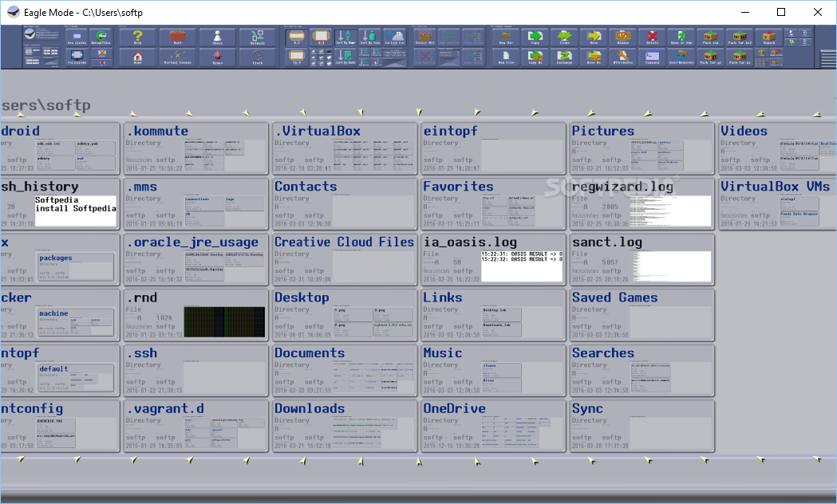Click the New File icon
Screen dimensions: 837x504
point(506,57)
